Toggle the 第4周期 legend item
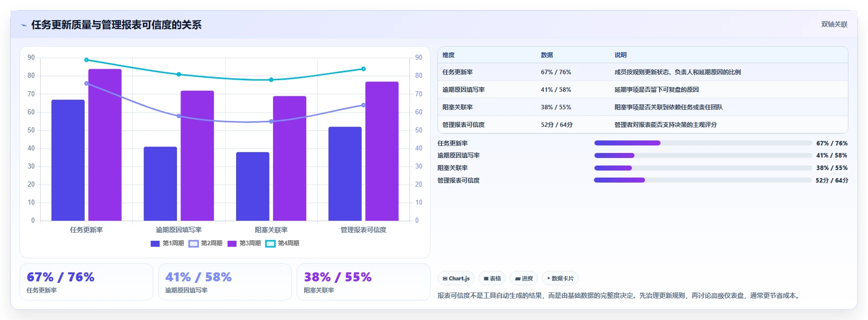The image size is (868, 320). [x=282, y=243]
